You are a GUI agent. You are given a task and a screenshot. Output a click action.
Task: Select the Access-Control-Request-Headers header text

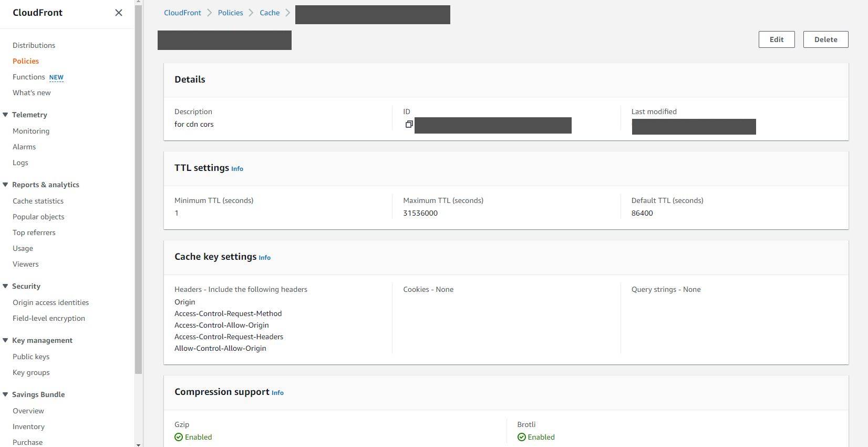(x=229, y=337)
